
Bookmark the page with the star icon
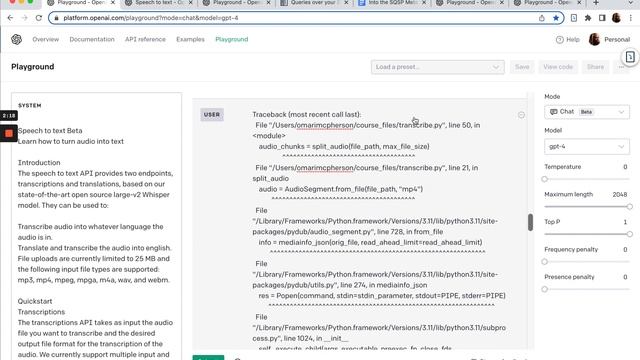click(556, 18)
